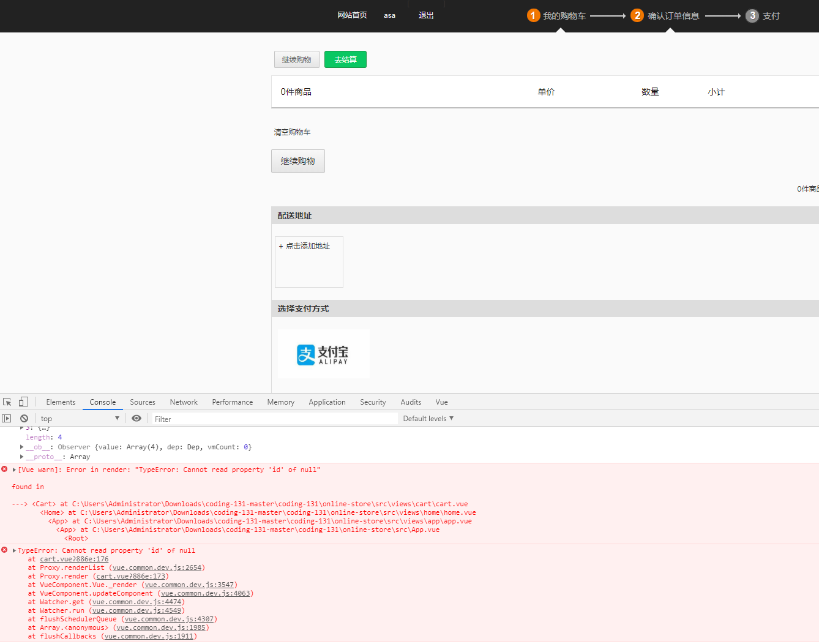Clear console with the ban icon
Screen dimensions: 819x644
[24, 419]
